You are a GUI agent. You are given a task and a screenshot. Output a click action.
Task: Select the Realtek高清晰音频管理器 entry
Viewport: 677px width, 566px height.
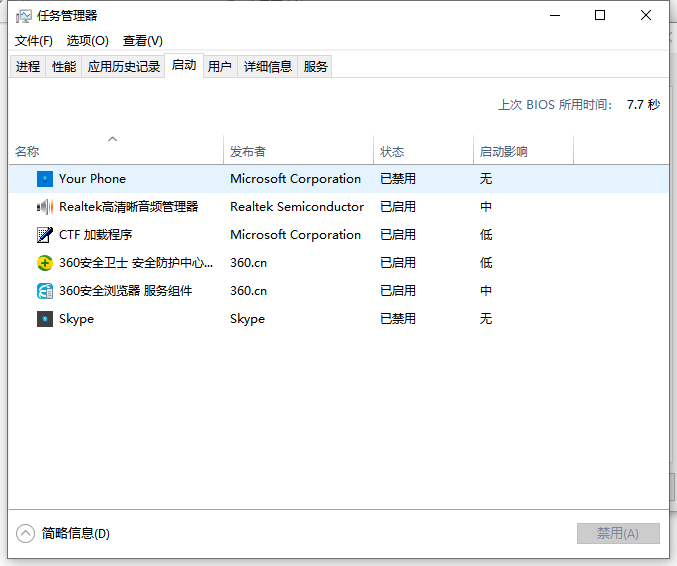click(129, 207)
